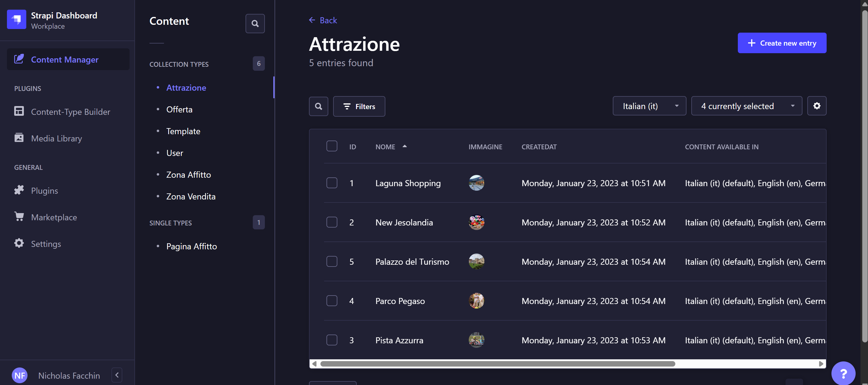
Task: Toggle select-all entries checkbox
Action: [x=332, y=146]
